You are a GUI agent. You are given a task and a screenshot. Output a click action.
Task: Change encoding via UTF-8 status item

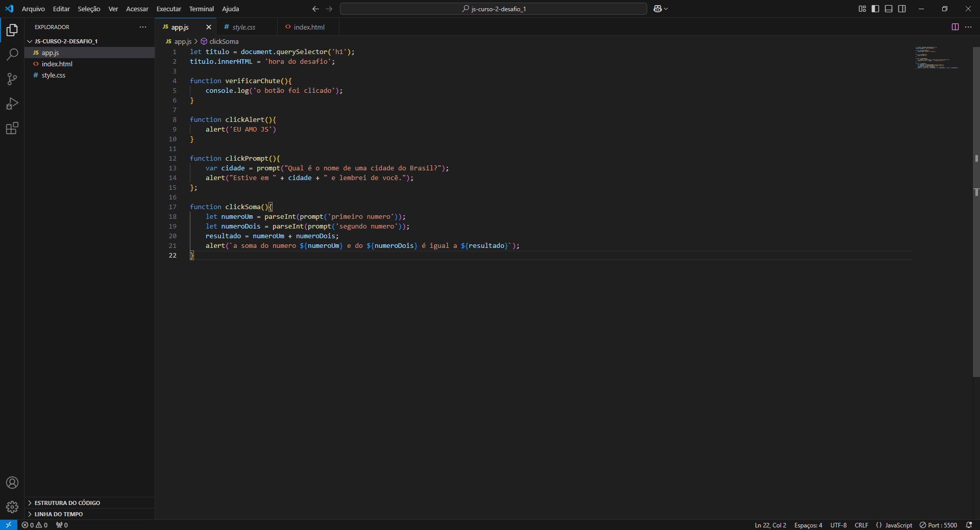838,525
